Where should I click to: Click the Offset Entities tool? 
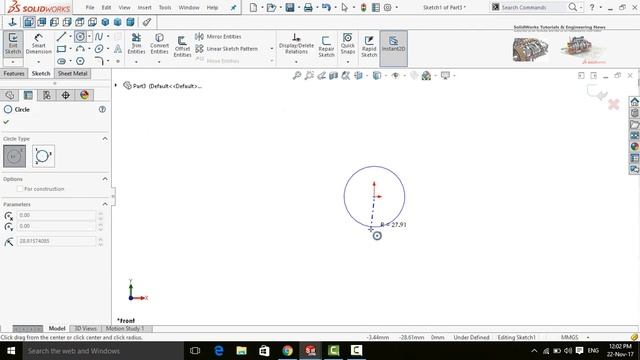click(x=182, y=47)
